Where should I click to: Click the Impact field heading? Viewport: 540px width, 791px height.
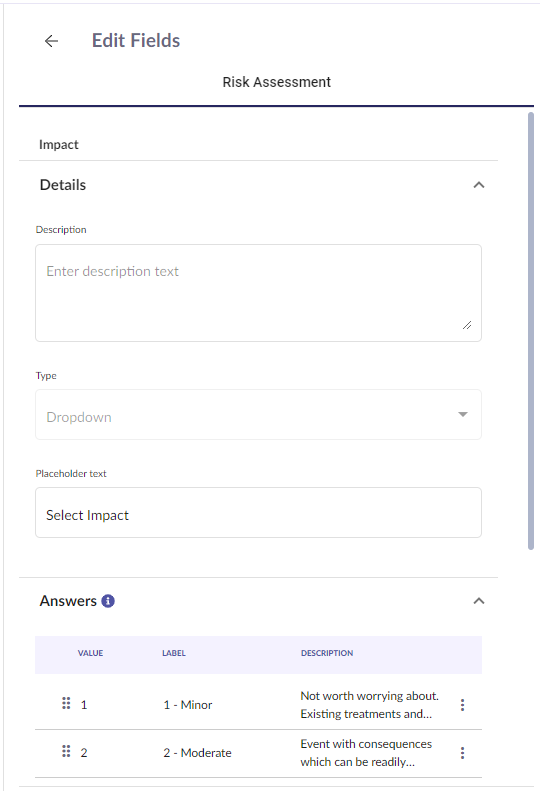point(59,145)
